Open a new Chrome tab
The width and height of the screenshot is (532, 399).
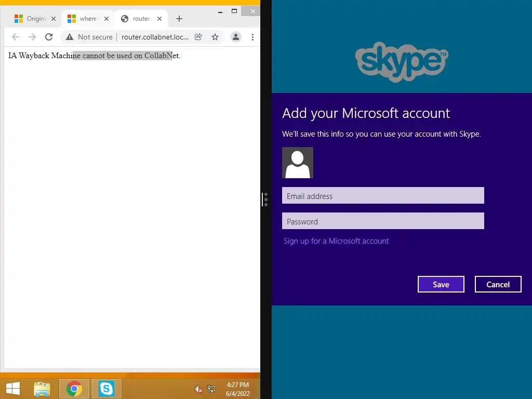tap(179, 19)
